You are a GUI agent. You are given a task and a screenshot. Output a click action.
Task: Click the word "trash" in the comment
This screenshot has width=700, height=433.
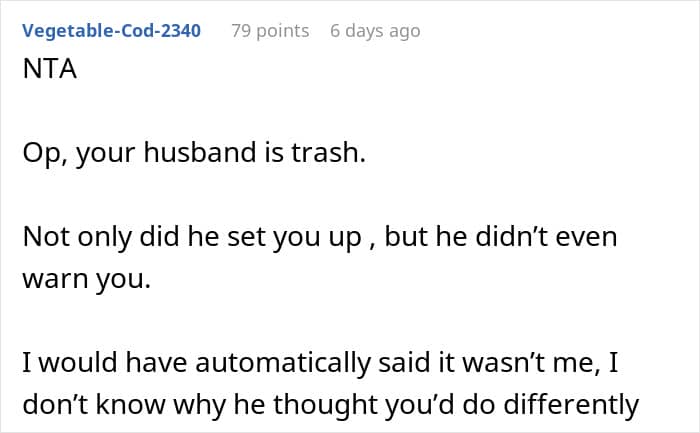click(325, 152)
